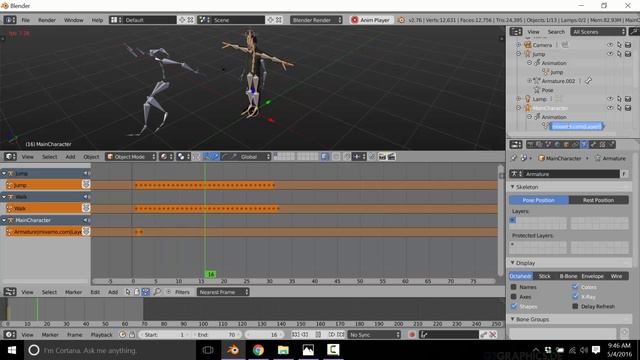Select the B-Bone display type
This screenshot has width=640, height=360.
pos(568,276)
